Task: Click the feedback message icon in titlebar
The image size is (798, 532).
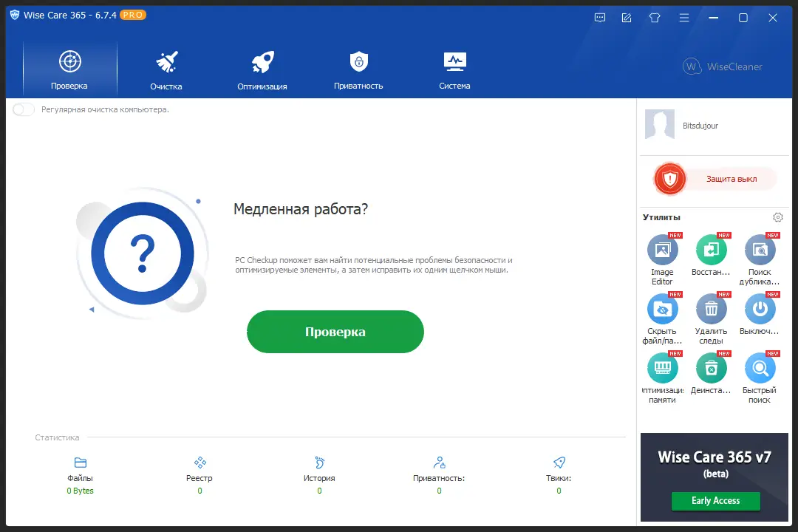Action: pos(600,17)
